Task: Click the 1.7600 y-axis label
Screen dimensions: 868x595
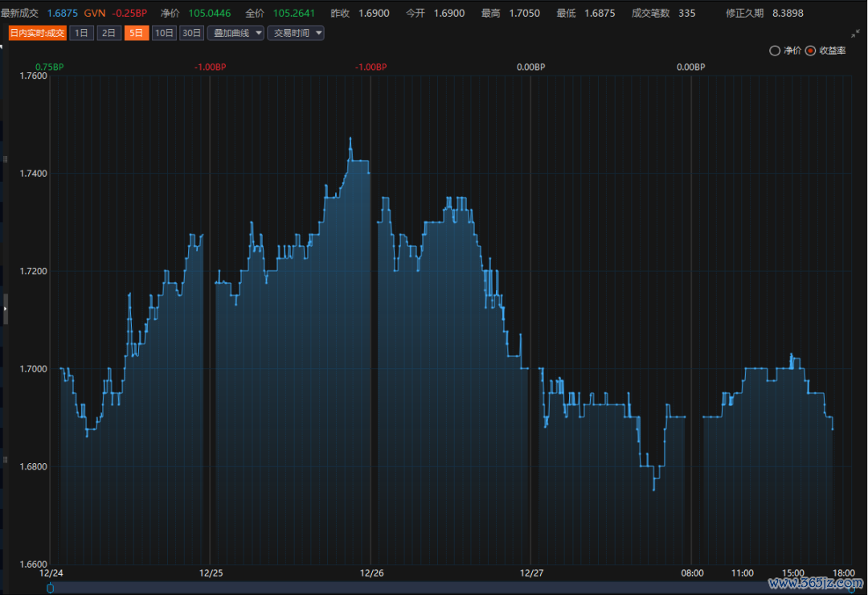Action: click(34, 76)
